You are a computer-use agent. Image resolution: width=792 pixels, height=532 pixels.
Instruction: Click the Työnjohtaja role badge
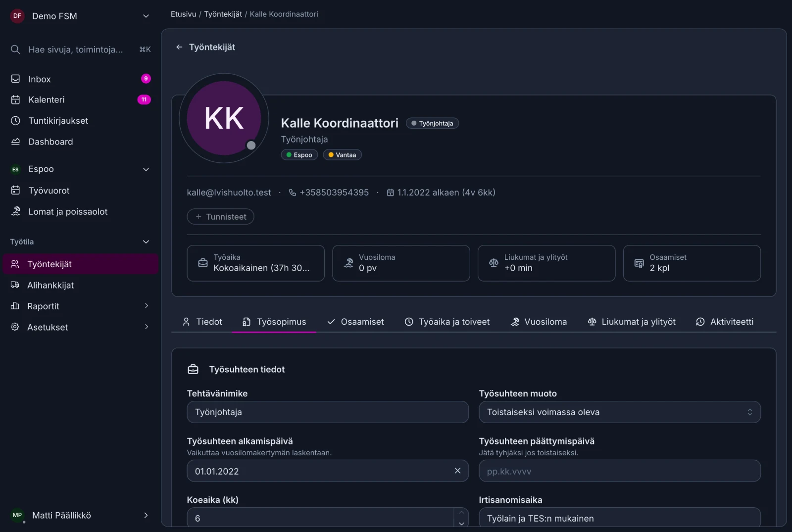[432, 123]
